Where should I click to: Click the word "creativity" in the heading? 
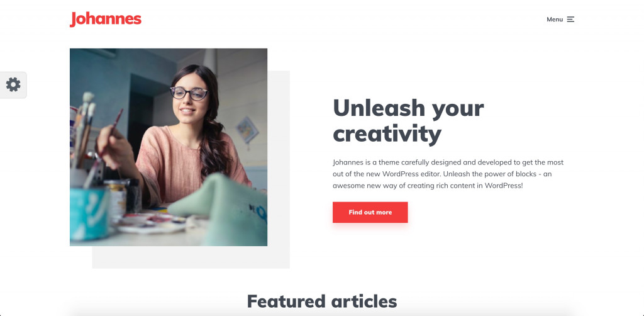coord(387,133)
